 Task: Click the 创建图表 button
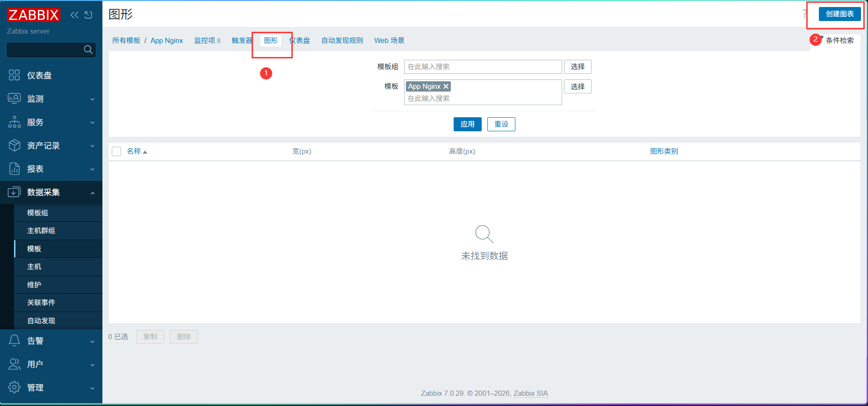point(839,14)
